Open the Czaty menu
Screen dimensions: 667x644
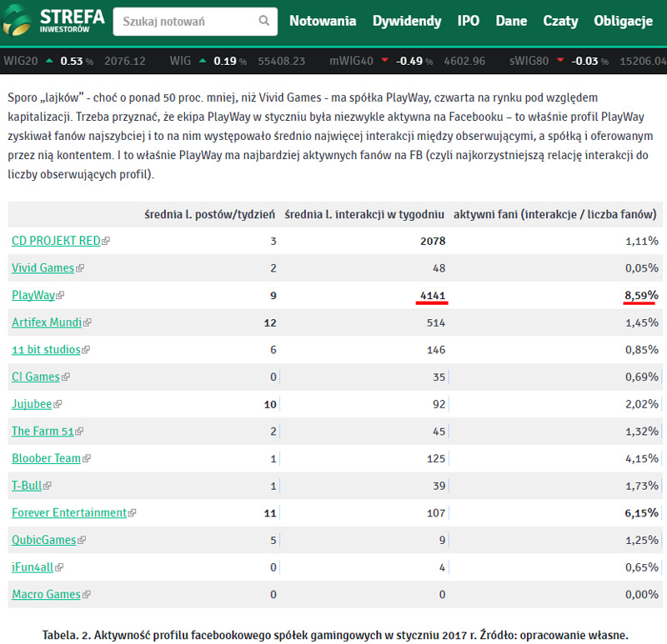(560, 21)
